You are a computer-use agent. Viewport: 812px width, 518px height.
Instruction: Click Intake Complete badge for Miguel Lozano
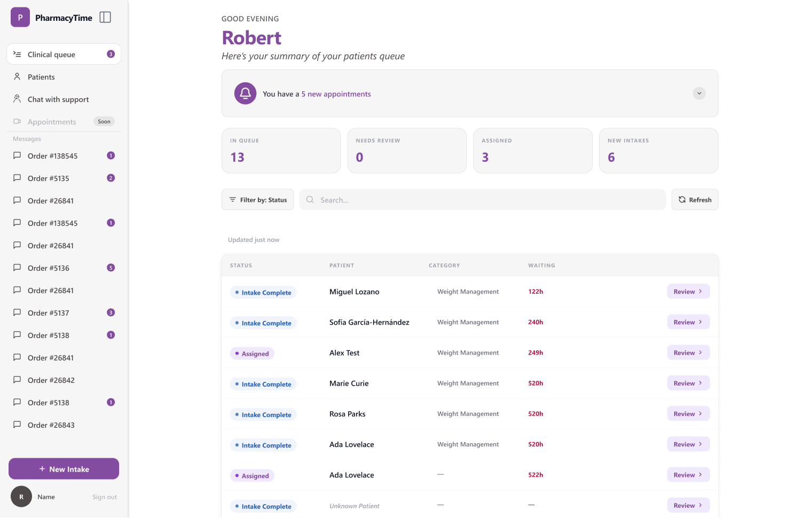[x=263, y=293]
